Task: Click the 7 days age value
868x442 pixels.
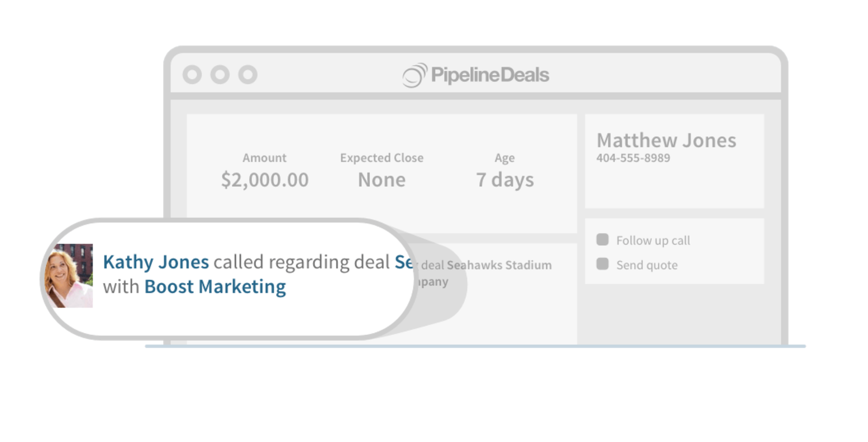Action: coord(505,180)
